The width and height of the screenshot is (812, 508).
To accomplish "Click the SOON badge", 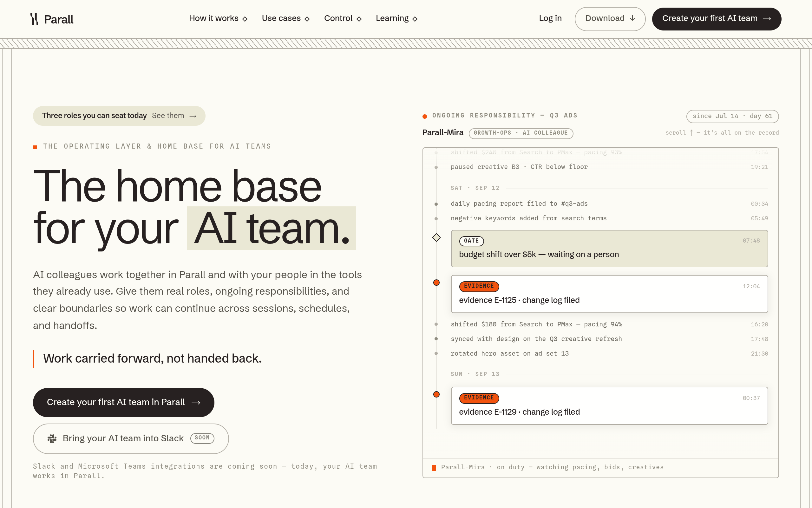I will pos(202,438).
